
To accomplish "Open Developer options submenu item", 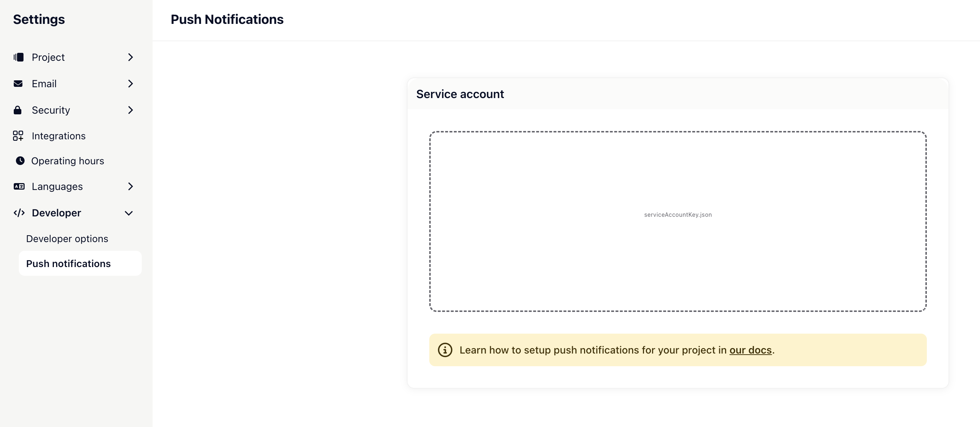I will pyautogui.click(x=67, y=238).
